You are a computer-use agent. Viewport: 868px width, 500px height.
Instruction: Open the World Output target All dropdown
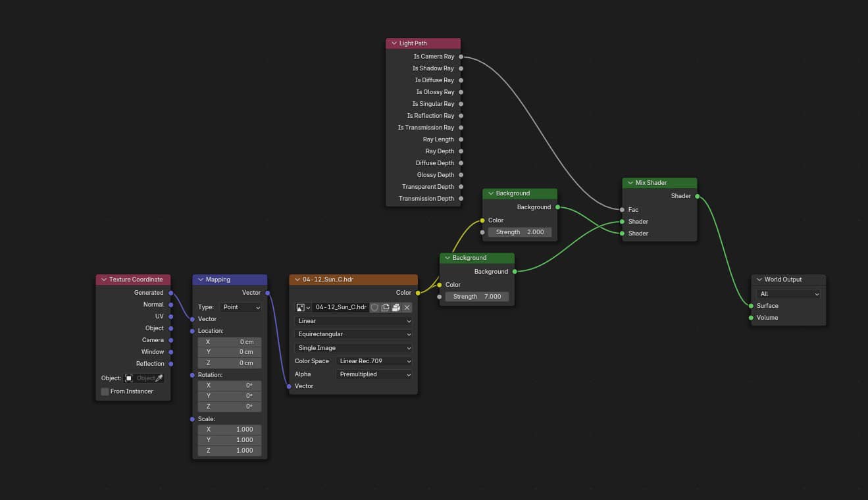coord(788,294)
